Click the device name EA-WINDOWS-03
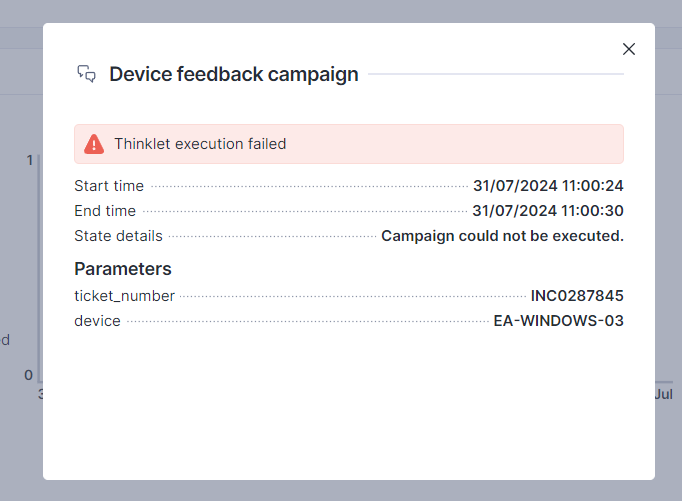 (x=558, y=321)
